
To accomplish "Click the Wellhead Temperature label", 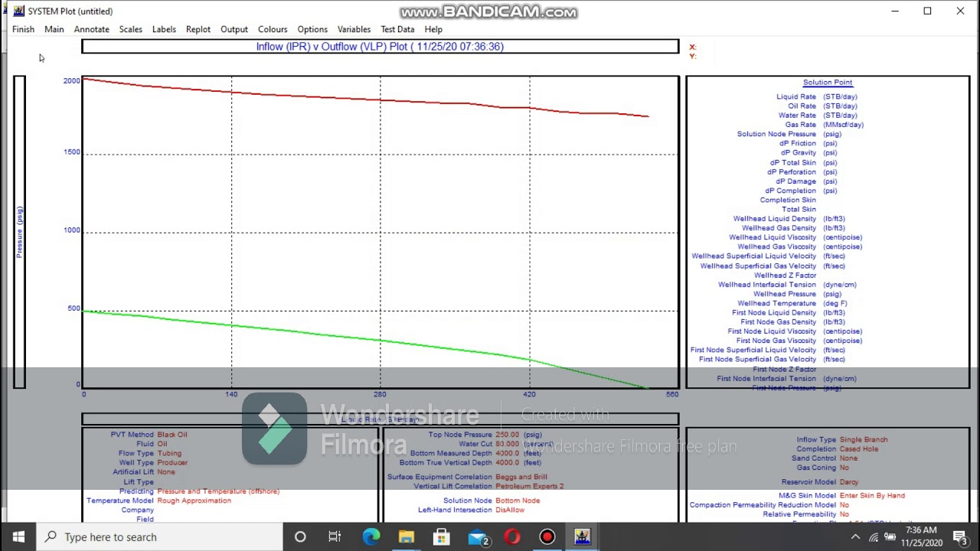I will coord(776,304).
